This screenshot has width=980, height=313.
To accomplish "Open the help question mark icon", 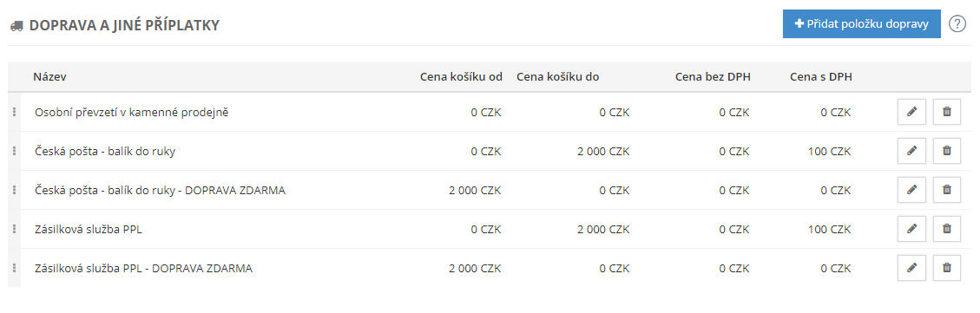I will coord(957,23).
